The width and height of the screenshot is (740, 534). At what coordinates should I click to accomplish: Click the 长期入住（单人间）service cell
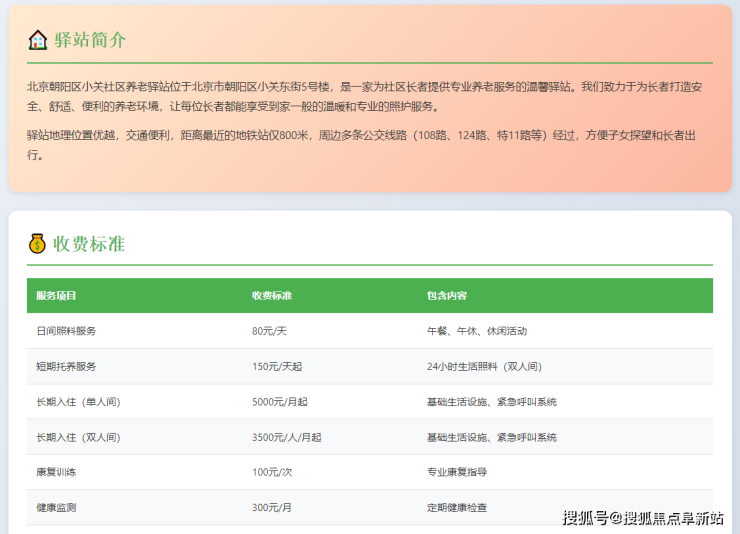pyautogui.click(x=78, y=402)
